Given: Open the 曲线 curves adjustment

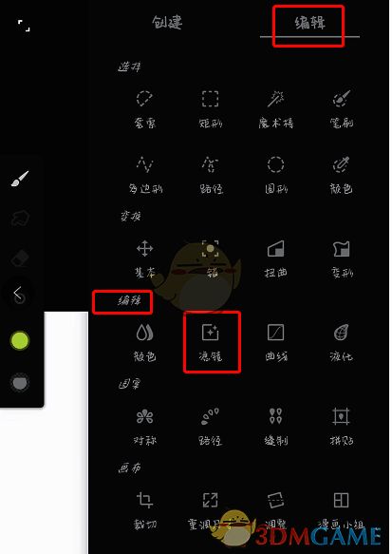Looking at the screenshot, I should [x=275, y=342].
